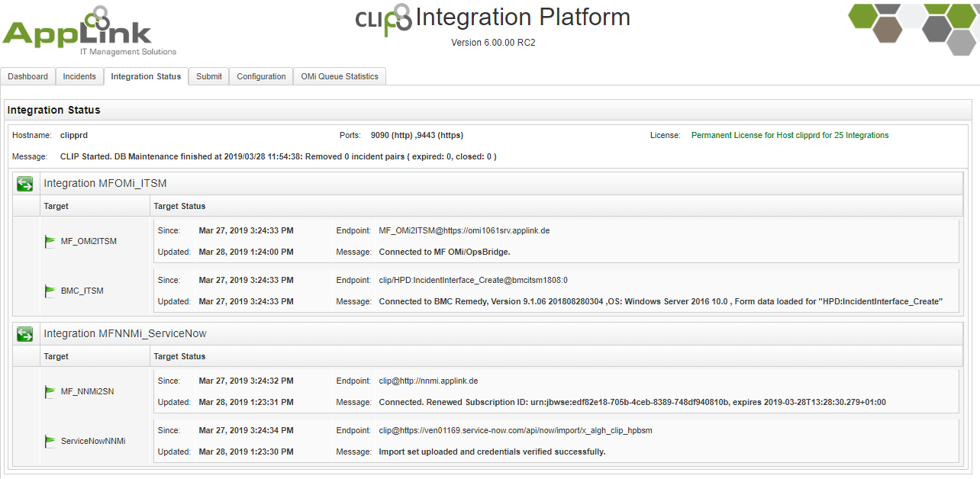Select the ServiceNowNNMi target name

93,441
